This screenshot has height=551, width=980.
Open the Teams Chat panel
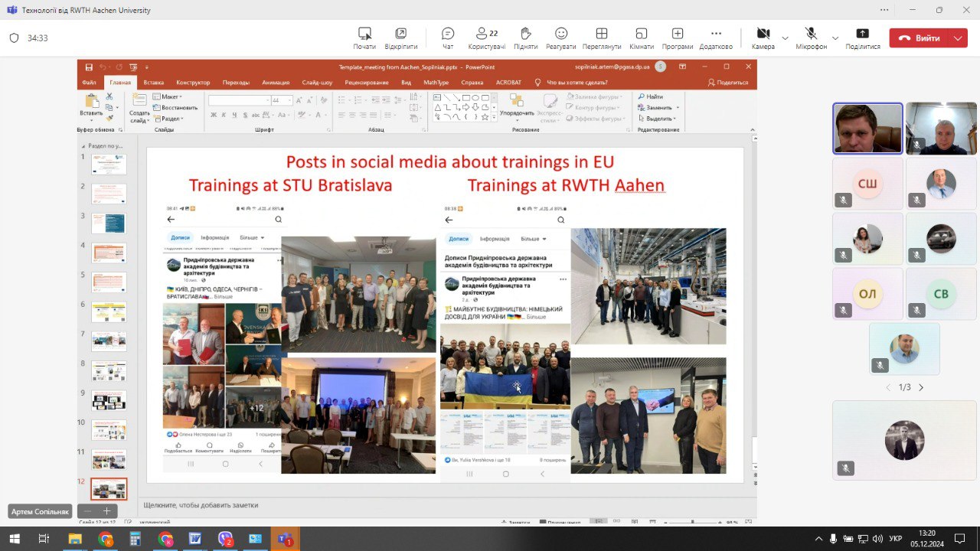point(448,37)
